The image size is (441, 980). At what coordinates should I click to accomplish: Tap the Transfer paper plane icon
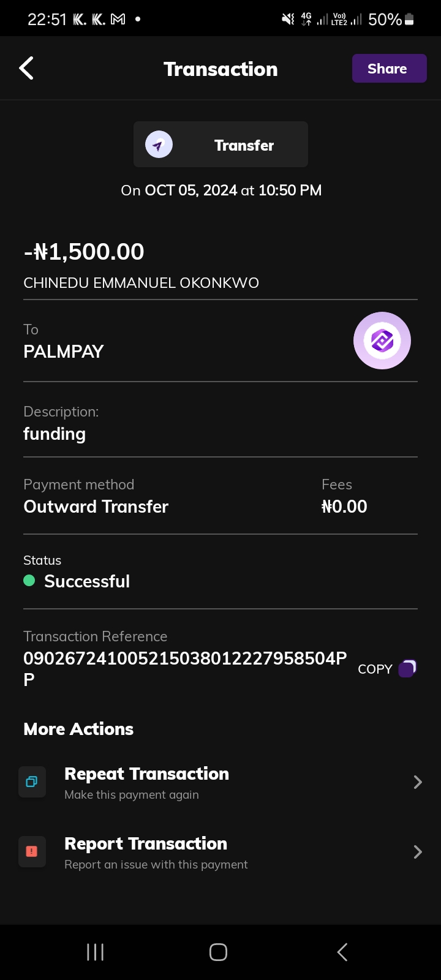click(x=159, y=145)
